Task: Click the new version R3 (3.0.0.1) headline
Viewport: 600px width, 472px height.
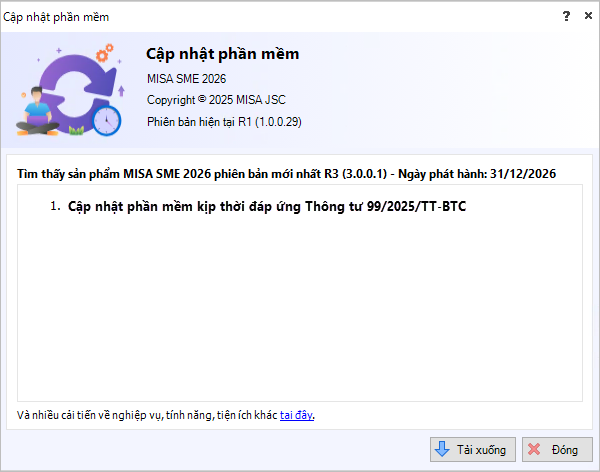Action: (286, 174)
